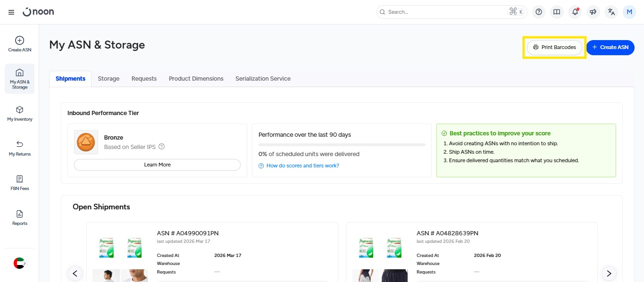This screenshot has width=644, height=282.
Task: Switch to the Product Dimensions tab
Action: [196, 79]
